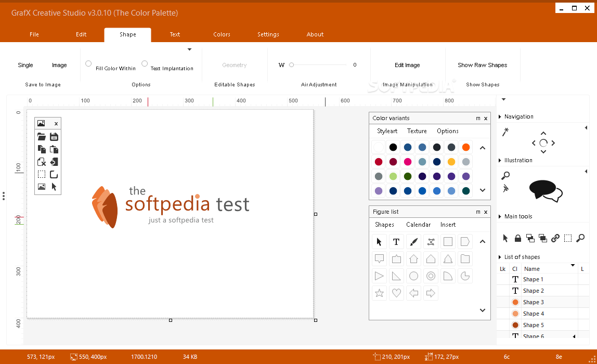
Task: Select the ring shape in Figure list
Action: 431,276
